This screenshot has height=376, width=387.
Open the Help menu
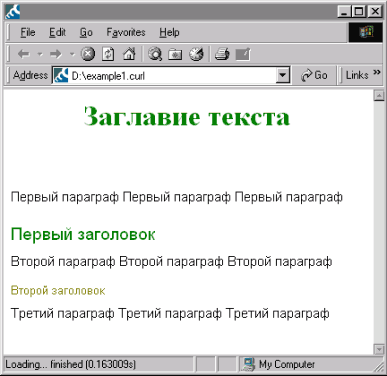(169, 32)
